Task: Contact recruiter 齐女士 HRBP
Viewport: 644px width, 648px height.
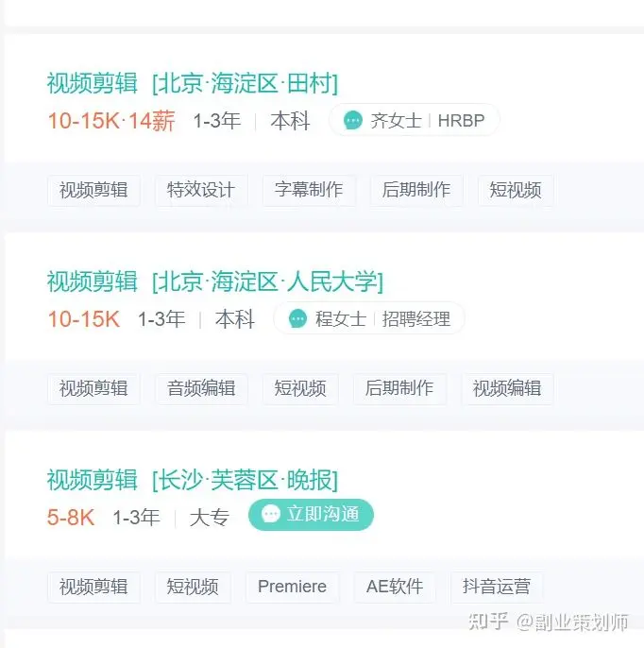Action: (x=414, y=121)
